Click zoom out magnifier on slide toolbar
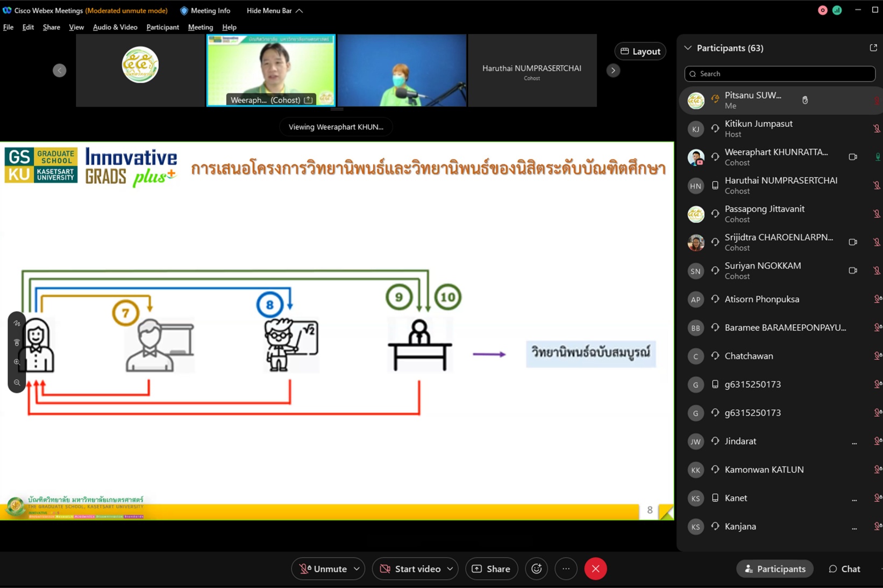The image size is (883, 588). (x=17, y=383)
